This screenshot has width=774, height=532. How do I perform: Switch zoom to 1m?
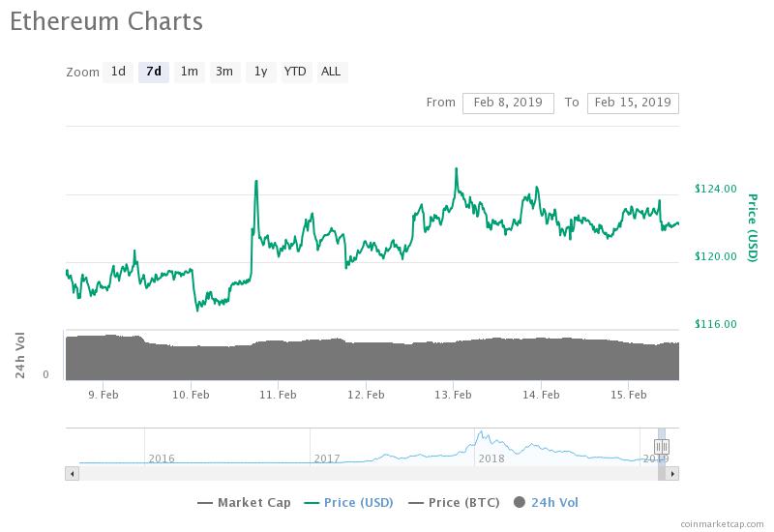click(189, 72)
